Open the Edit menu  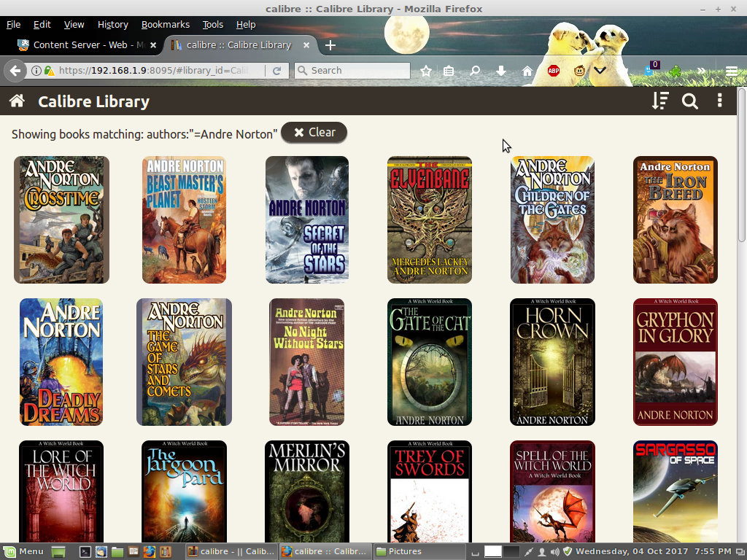42,24
